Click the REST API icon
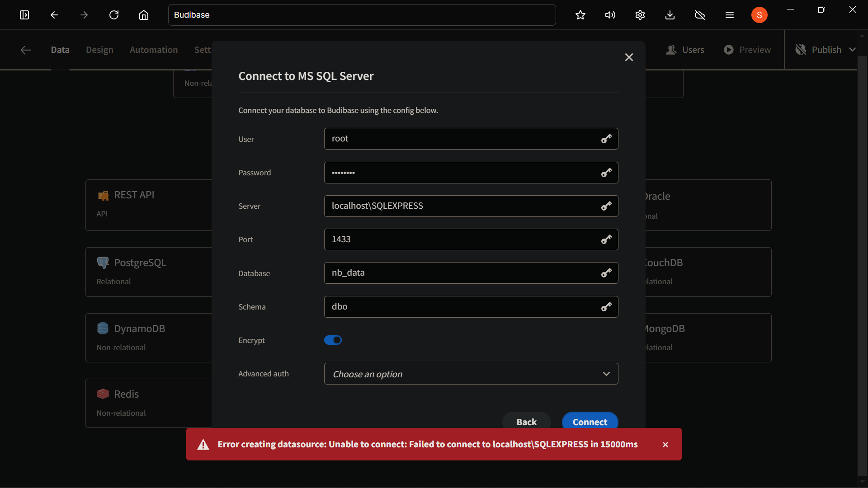The width and height of the screenshot is (868, 488). pyautogui.click(x=103, y=195)
